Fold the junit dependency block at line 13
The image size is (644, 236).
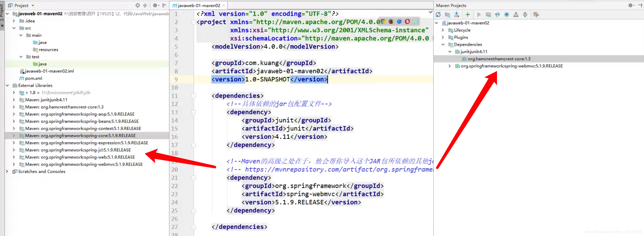pos(194,112)
